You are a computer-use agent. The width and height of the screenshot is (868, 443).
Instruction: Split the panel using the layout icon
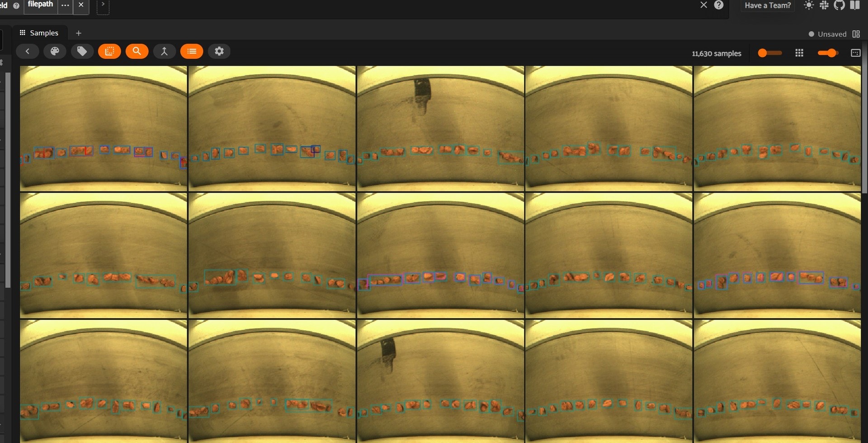[x=856, y=34]
